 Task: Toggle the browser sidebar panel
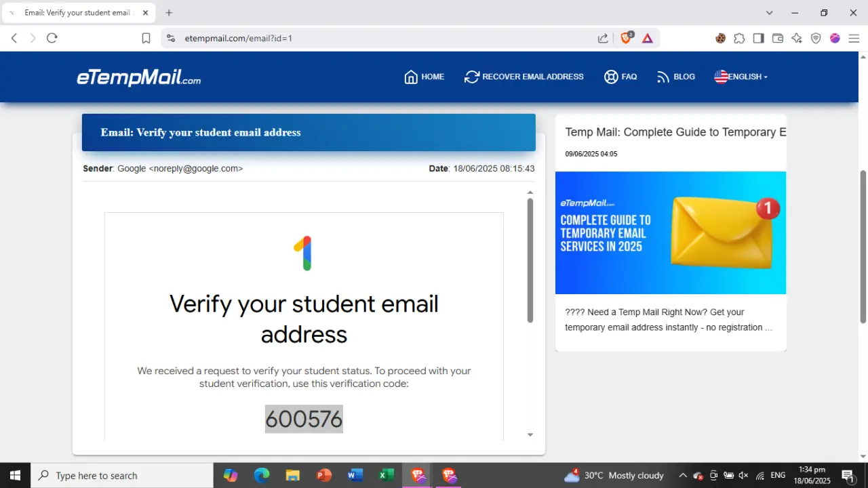coord(759,39)
